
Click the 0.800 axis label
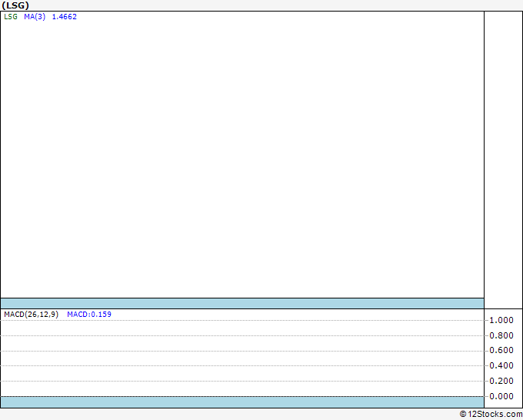(501, 335)
